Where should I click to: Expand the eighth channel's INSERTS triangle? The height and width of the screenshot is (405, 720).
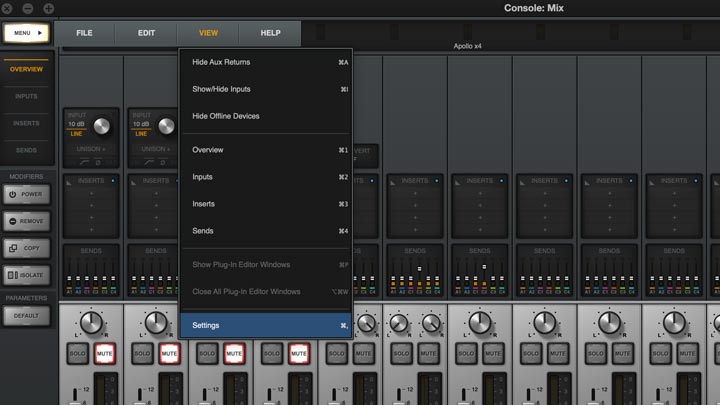click(x=522, y=182)
